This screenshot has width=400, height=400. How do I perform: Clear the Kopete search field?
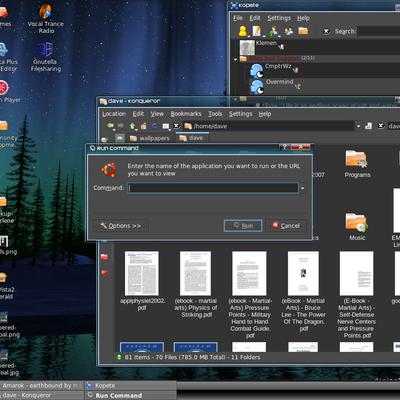tap(326, 31)
